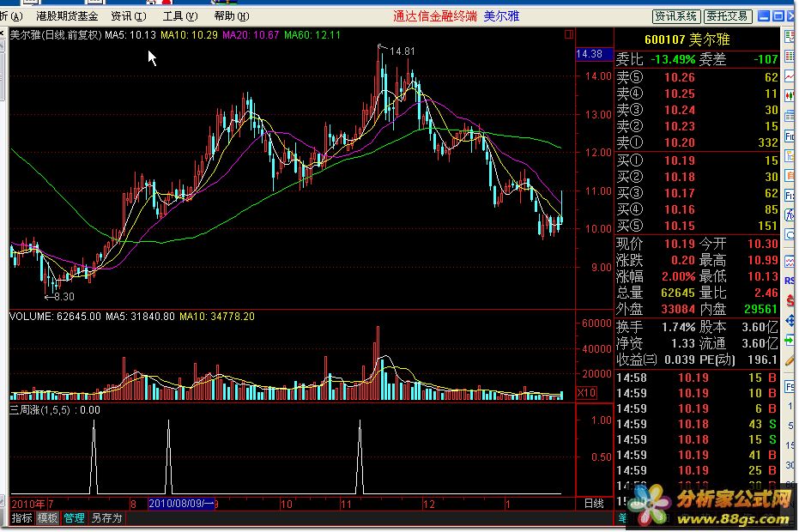The width and height of the screenshot is (799, 532).
Task: Open the 工具(V) menu
Action: tap(180, 16)
